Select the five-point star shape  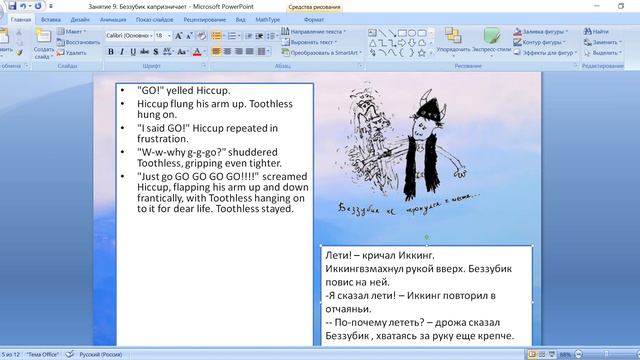point(422,53)
